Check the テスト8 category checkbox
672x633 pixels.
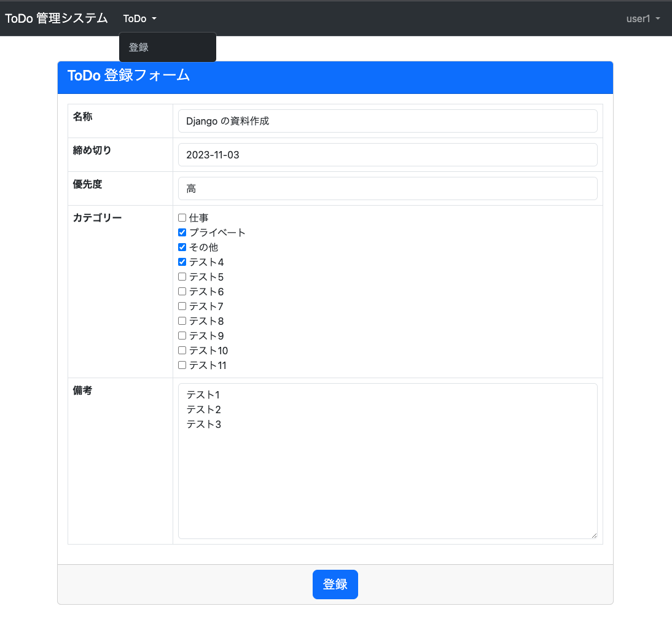point(182,320)
